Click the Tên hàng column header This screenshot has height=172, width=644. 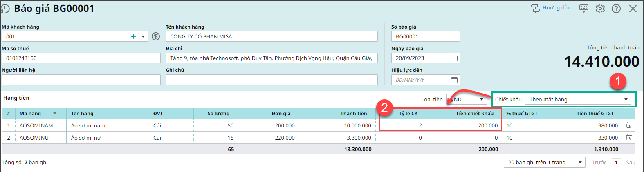click(x=108, y=113)
